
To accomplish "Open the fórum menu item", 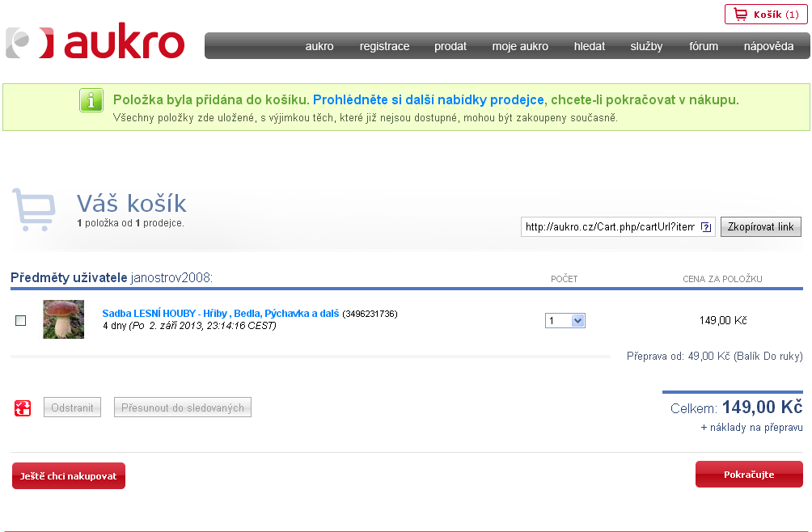I will tap(704, 46).
